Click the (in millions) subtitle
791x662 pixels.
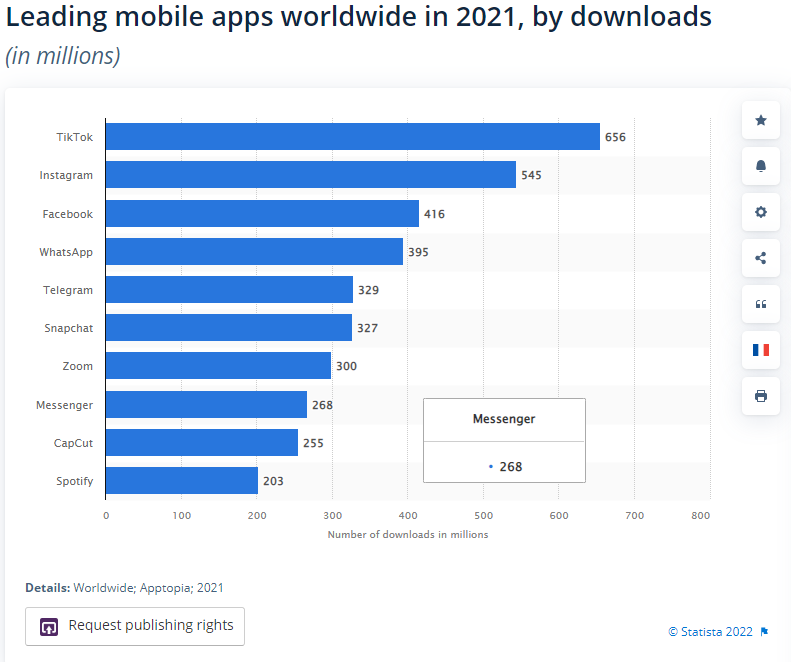(x=63, y=56)
